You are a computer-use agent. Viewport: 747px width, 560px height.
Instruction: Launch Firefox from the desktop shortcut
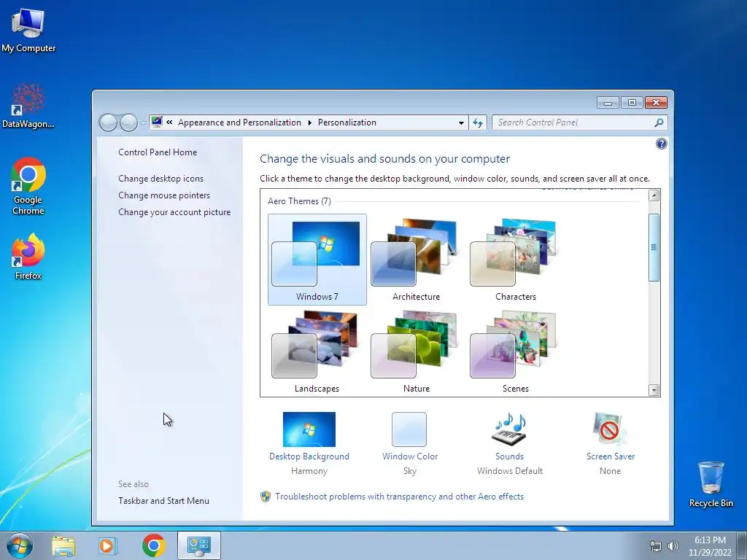point(28,256)
